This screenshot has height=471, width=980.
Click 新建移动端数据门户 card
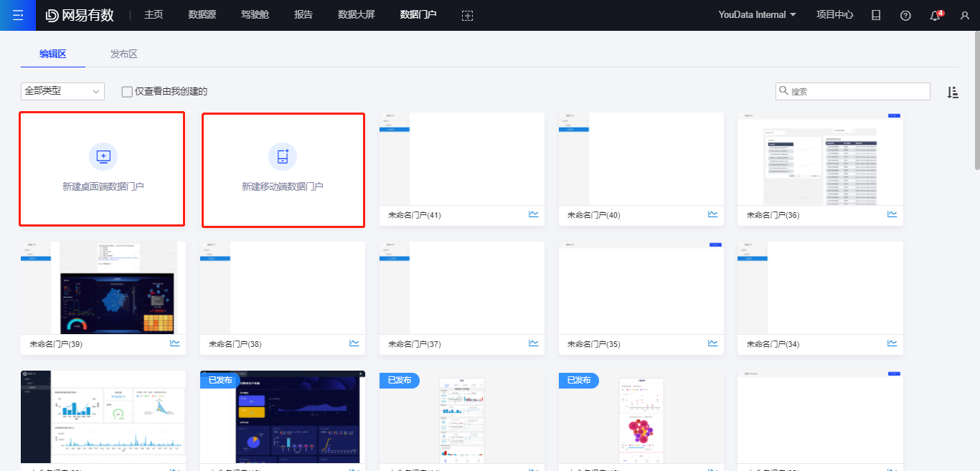[283, 170]
